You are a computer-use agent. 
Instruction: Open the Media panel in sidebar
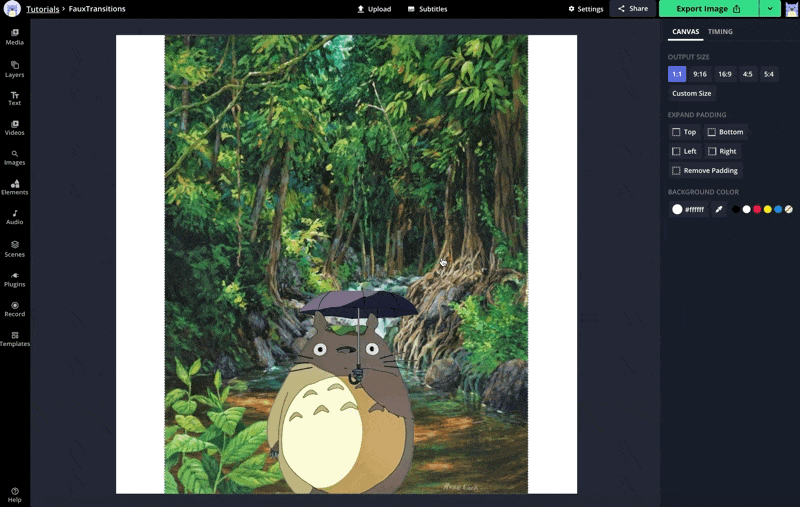coord(15,37)
